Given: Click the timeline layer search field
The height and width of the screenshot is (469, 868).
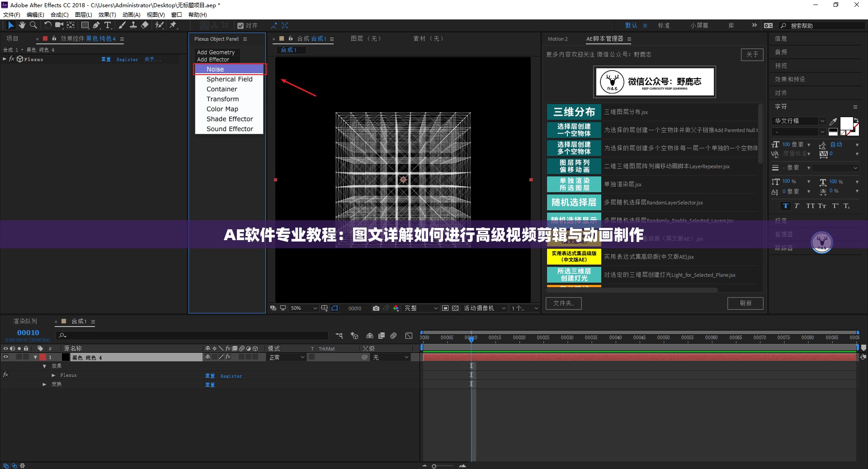Looking at the screenshot, I should [x=192, y=336].
